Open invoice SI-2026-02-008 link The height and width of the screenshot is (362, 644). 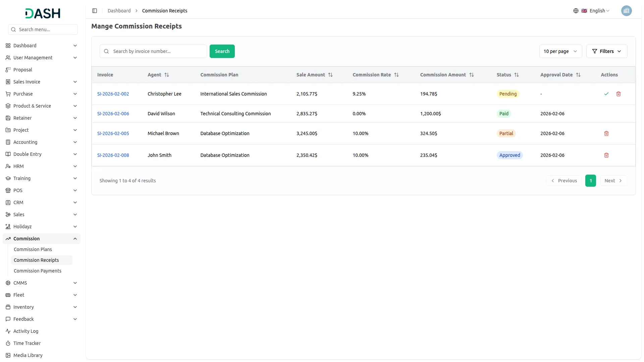tap(113, 155)
